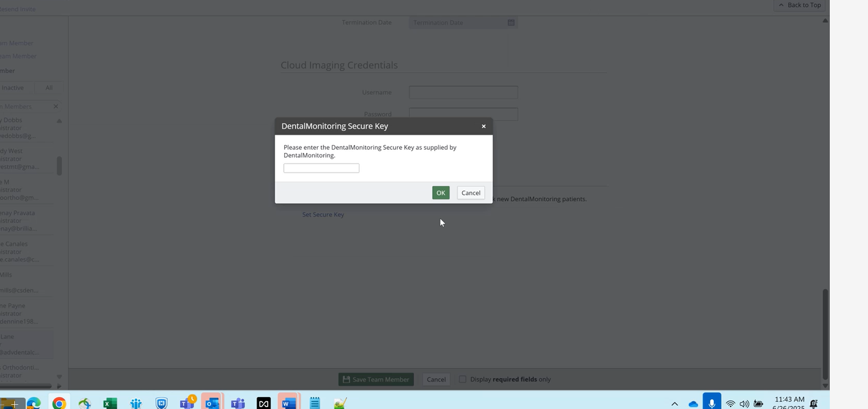Open Wi-Fi network settings

(x=730, y=404)
